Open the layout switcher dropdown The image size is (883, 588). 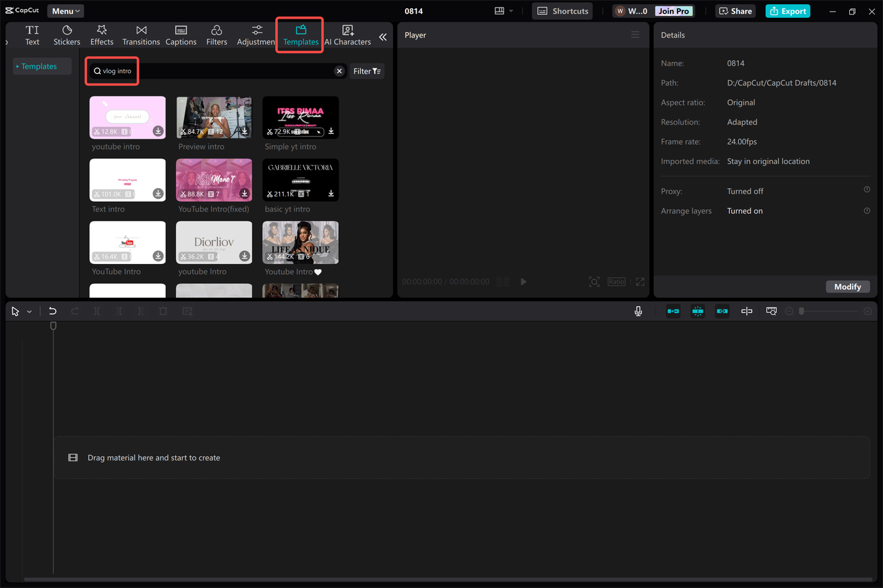click(x=504, y=11)
